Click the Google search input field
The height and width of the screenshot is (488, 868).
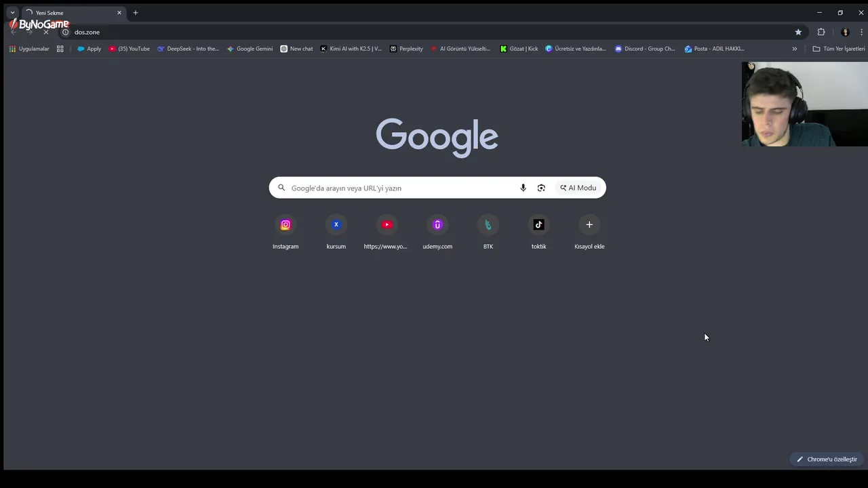pyautogui.click(x=437, y=188)
